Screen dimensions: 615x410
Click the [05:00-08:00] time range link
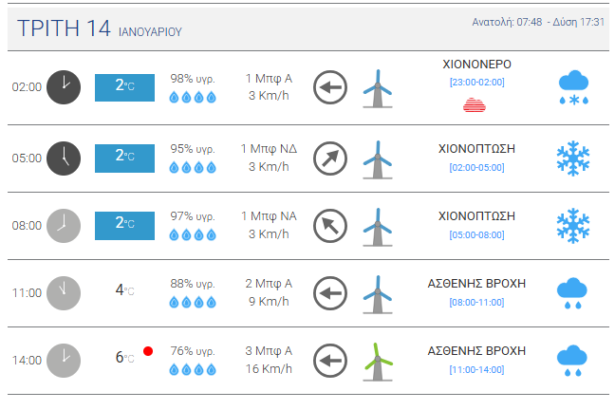point(476,234)
